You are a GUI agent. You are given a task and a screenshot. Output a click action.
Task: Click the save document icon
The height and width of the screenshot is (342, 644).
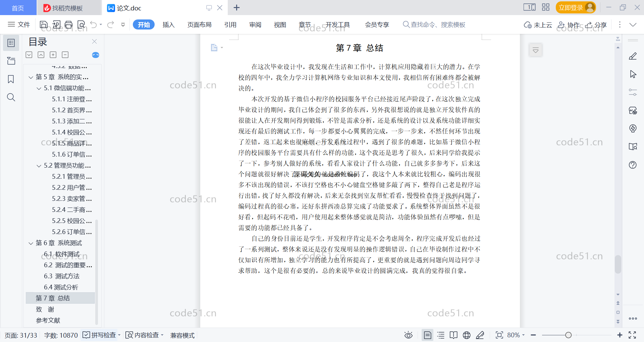tap(44, 24)
